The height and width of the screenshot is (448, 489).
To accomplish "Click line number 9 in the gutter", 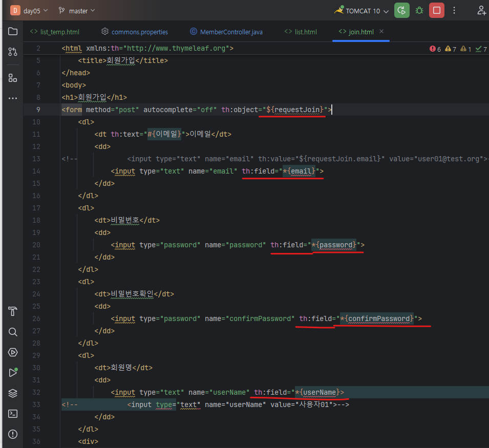I will click(38, 110).
